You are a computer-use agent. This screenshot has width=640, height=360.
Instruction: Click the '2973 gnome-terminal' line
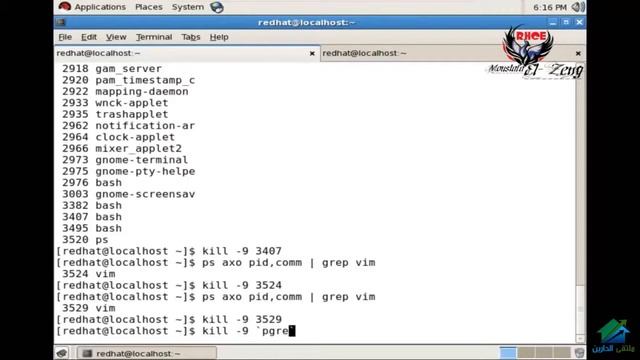click(125, 160)
